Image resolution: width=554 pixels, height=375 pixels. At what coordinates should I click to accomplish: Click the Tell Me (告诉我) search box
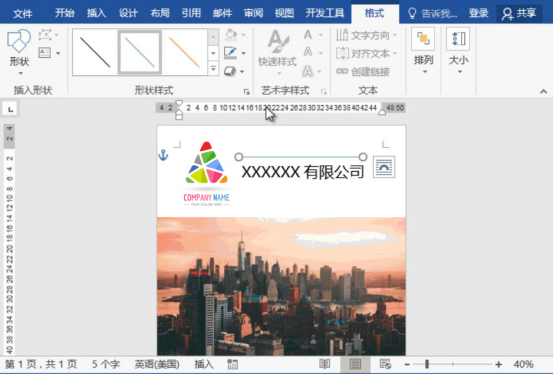432,13
